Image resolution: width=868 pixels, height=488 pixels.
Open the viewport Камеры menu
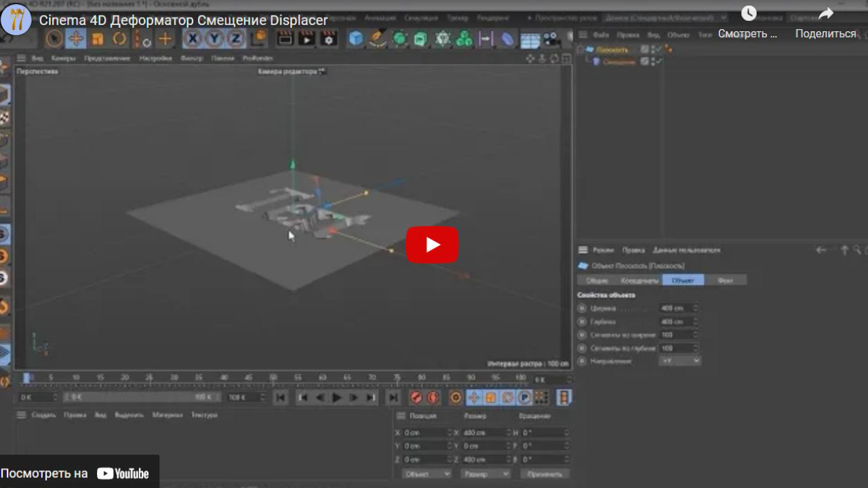[x=64, y=58]
